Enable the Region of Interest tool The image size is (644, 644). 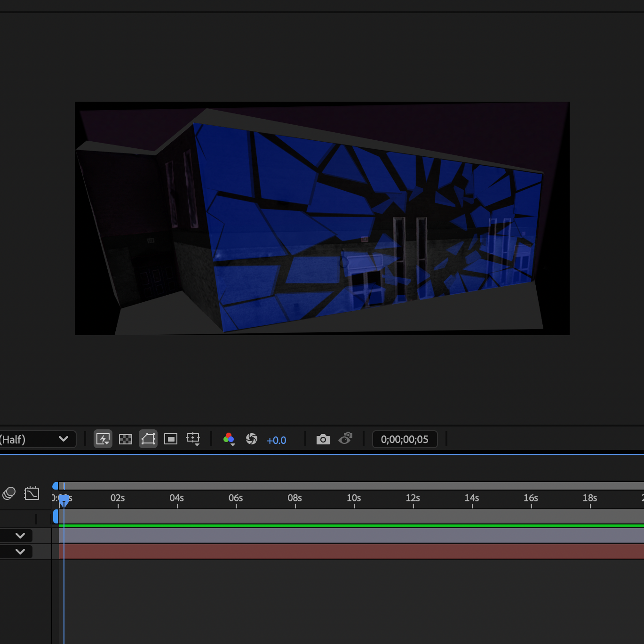click(170, 439)
